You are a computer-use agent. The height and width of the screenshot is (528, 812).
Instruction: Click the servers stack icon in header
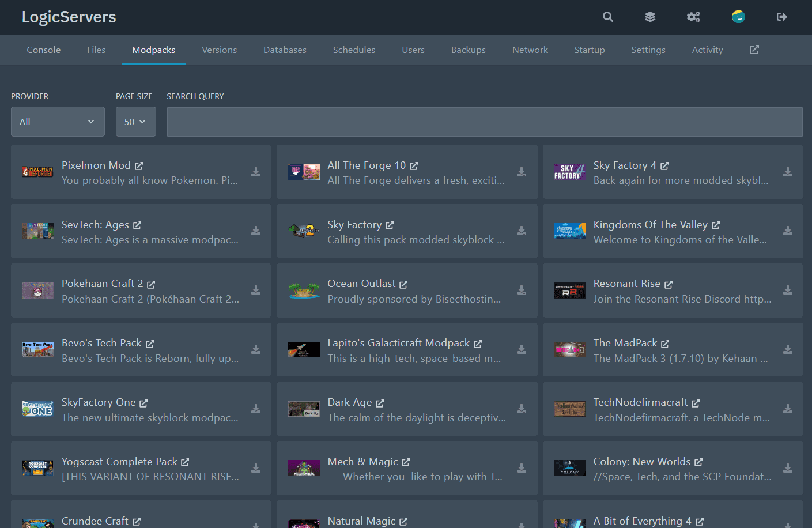[650, 17]
